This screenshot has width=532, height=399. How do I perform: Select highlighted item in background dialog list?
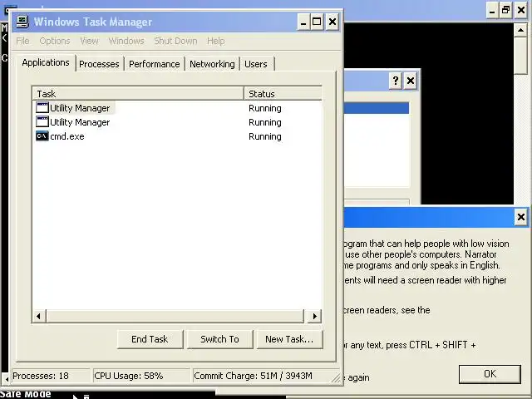(377, 108)
